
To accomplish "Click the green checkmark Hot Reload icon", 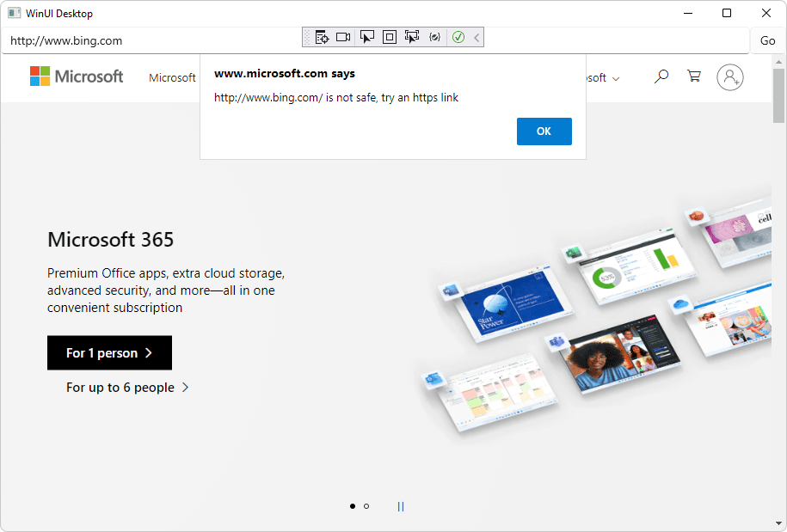I will point(458,37).
